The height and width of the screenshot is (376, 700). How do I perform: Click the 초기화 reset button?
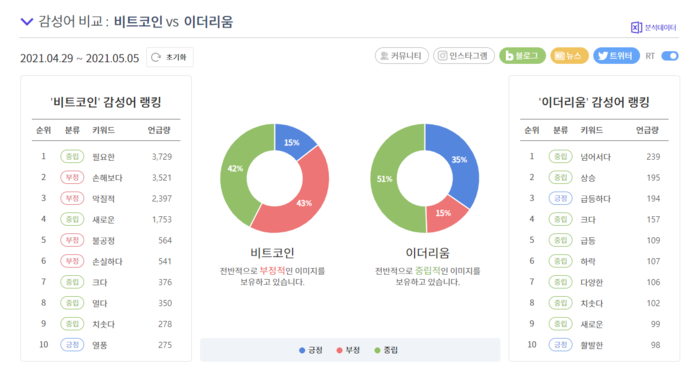[x=170, y=57]
